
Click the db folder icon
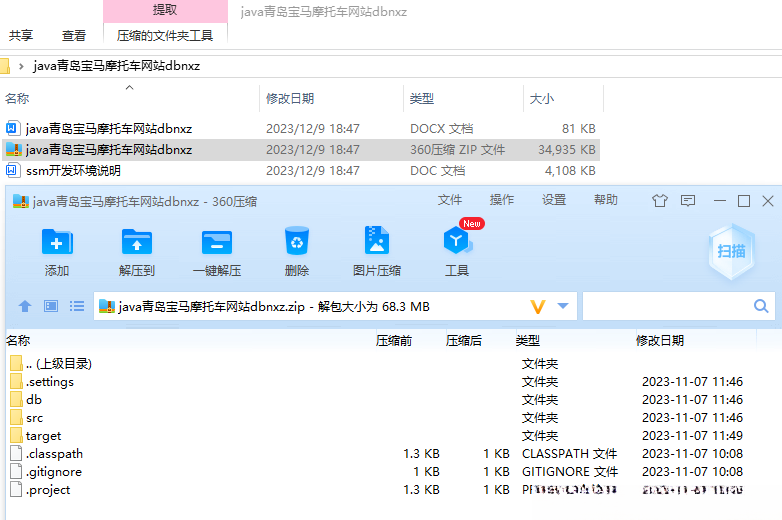click(x=16, y=400)
